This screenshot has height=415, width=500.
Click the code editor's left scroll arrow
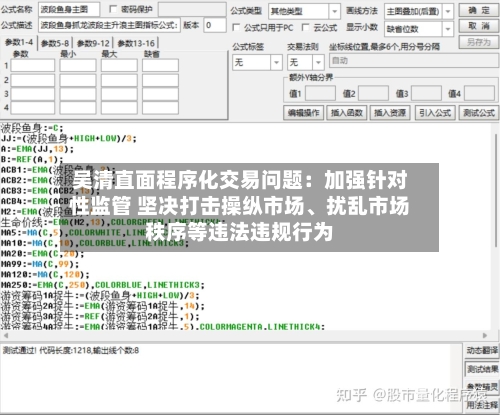[5, 335]
